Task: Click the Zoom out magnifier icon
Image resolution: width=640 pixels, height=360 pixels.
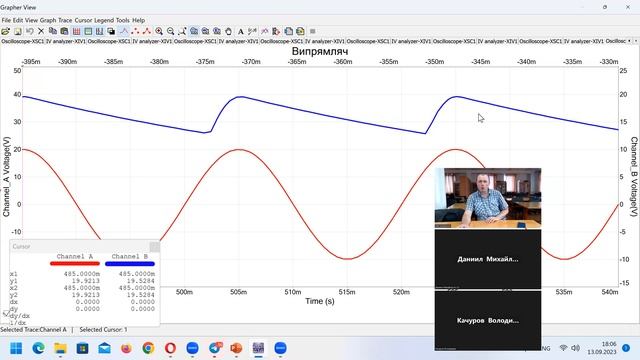Action: click(171, 31)
